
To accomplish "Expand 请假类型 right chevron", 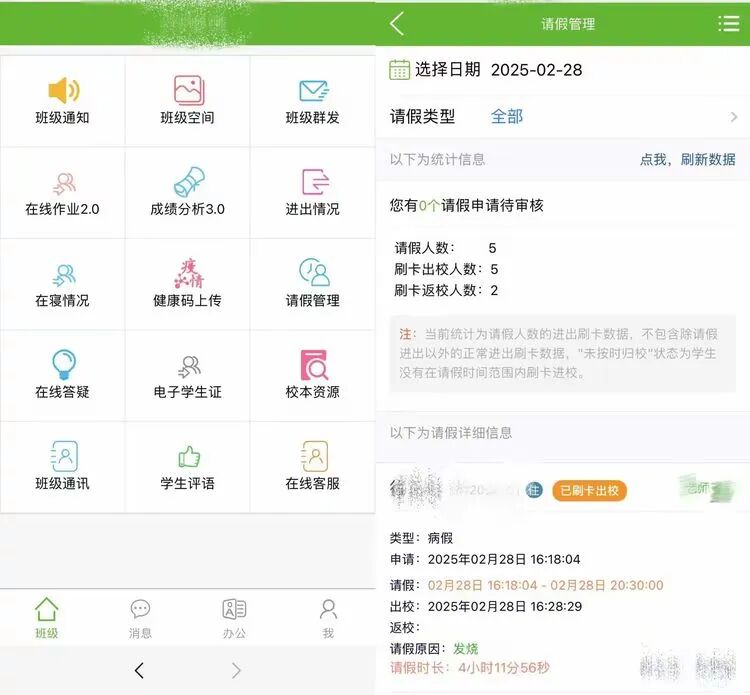I will click(x=734, y=117).
